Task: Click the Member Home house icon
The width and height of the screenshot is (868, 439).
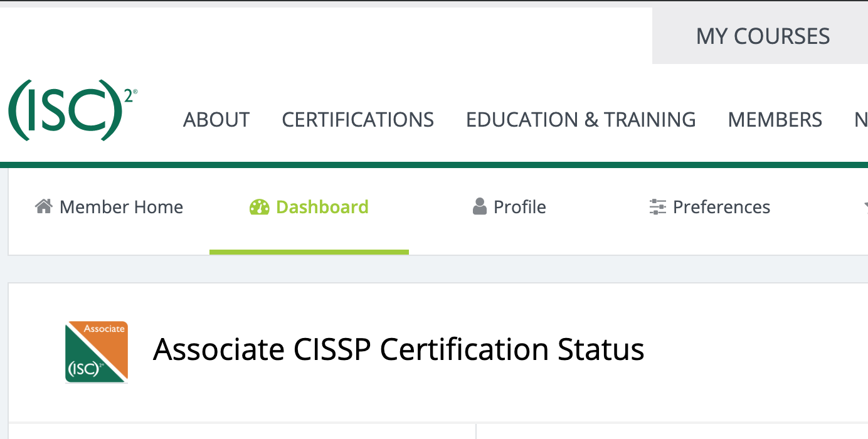Action: (43, 206)
